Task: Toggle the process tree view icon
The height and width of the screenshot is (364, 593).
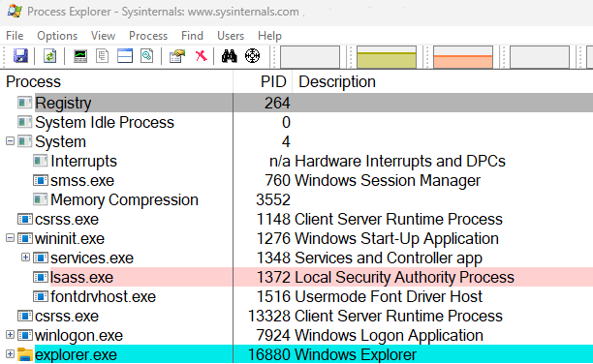Action: [x=103, y=56]
